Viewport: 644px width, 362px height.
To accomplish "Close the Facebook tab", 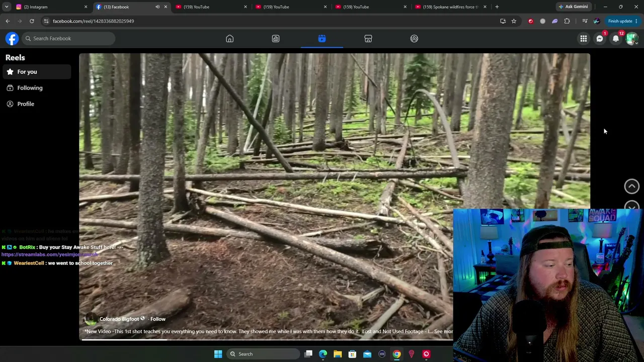I will 166,7.
